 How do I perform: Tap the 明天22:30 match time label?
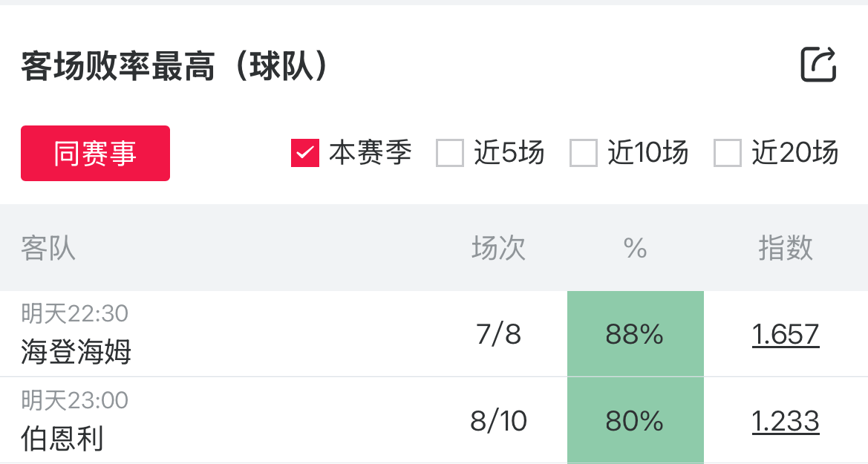pos(75,314)
